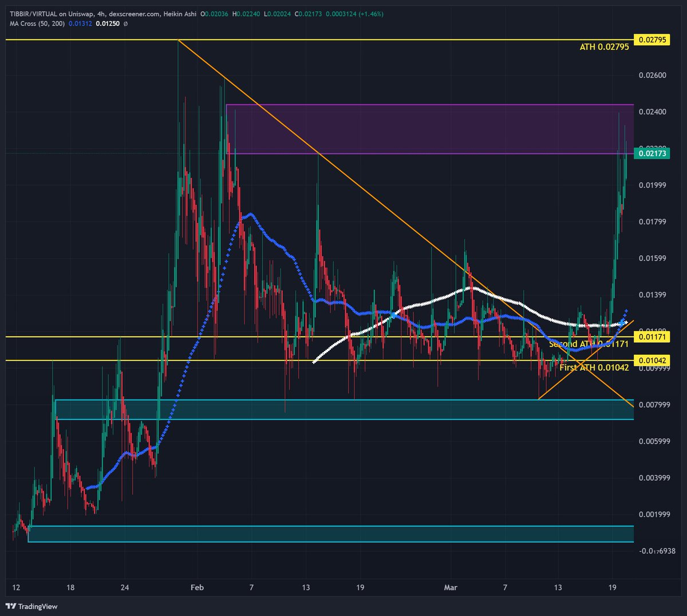Click the open price value O0.02036
This screenshot has width=687, height=616.
click(x=214, y=14)
